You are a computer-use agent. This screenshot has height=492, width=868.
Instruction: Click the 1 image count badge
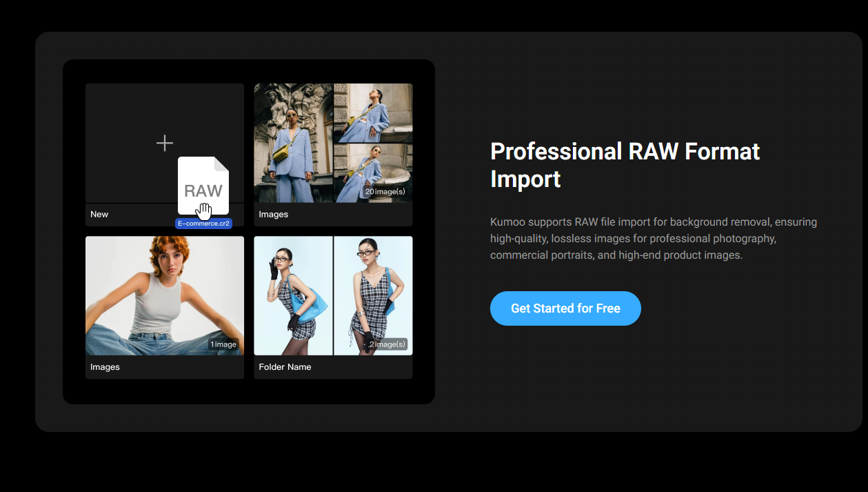click(x=223, y=344)
